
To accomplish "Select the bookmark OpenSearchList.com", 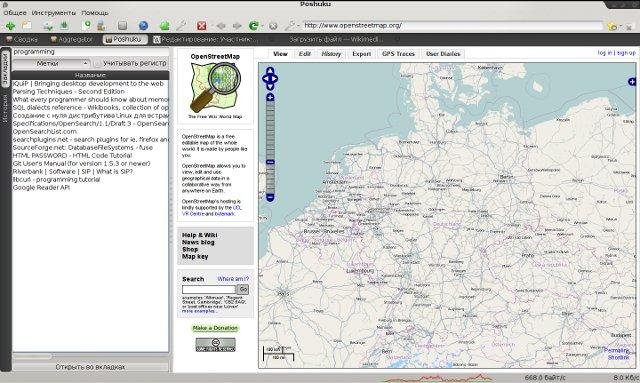I will click(x=44, y=131).
